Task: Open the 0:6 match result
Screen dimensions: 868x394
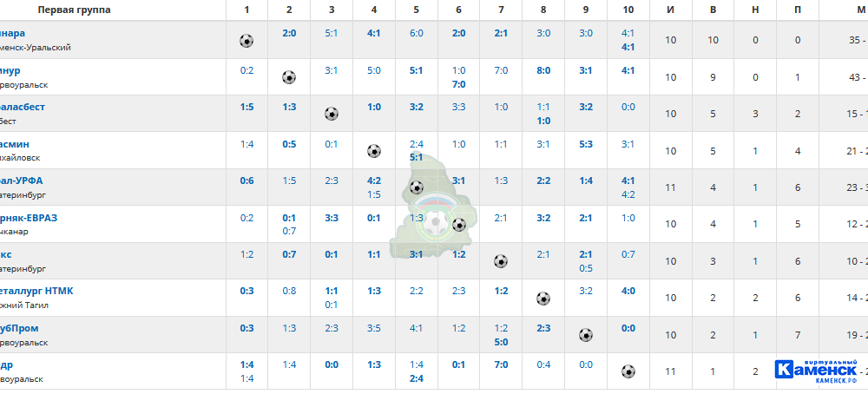Action: coord(247,181)
